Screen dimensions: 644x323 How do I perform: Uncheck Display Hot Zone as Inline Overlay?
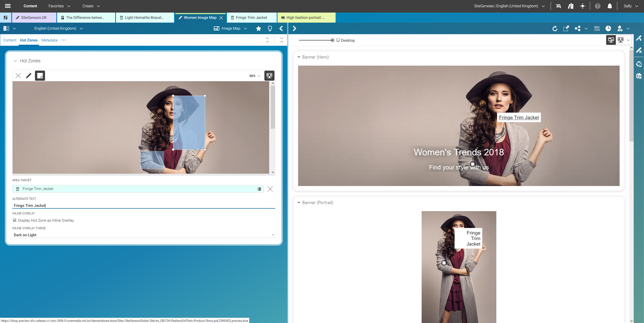click(15, 220)
